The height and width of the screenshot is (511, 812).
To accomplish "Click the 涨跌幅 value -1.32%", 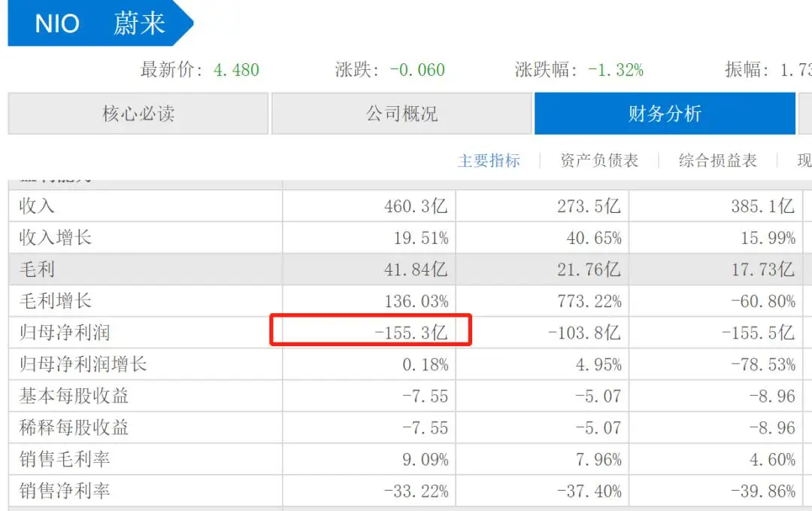I will tap(615, 70).
